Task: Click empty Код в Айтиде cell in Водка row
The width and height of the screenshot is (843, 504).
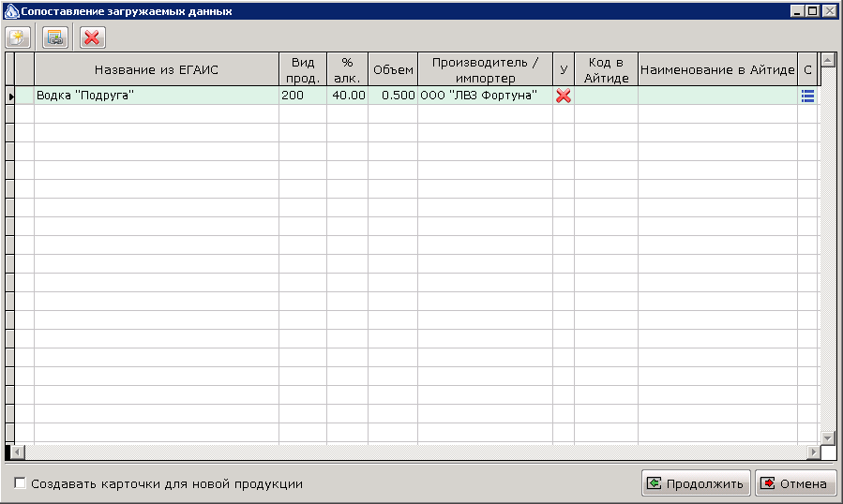Action: [x=606, y=96]
